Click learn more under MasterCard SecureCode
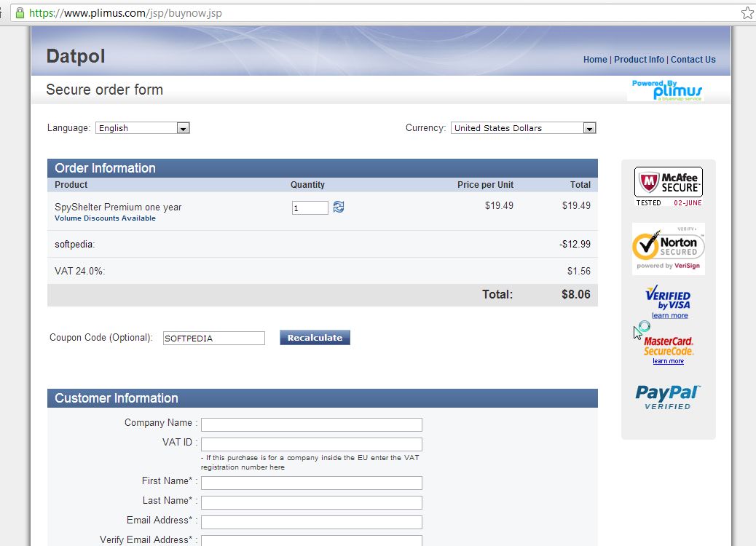This screenshot has height=546, width=756. (669, 361)
